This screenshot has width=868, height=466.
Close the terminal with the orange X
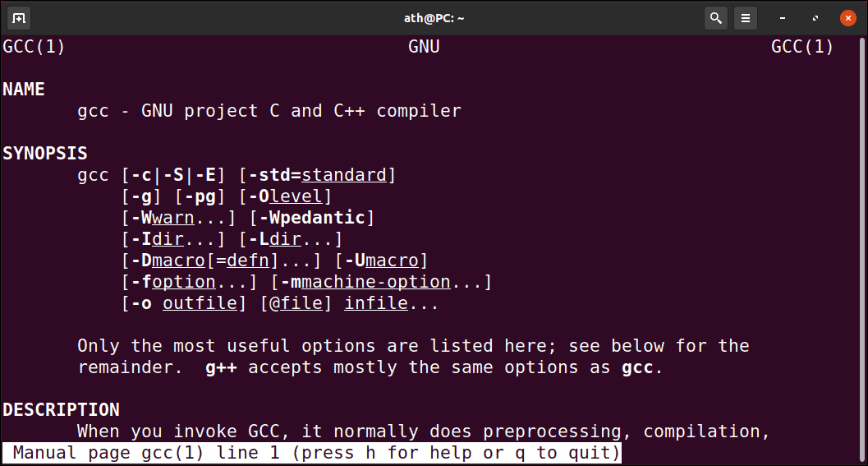click(847, 18)
